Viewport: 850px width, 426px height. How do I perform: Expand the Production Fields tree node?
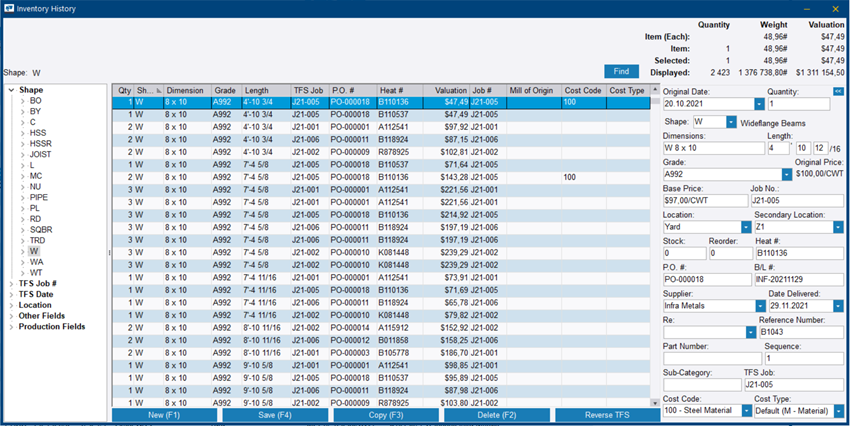coord(11,327)
